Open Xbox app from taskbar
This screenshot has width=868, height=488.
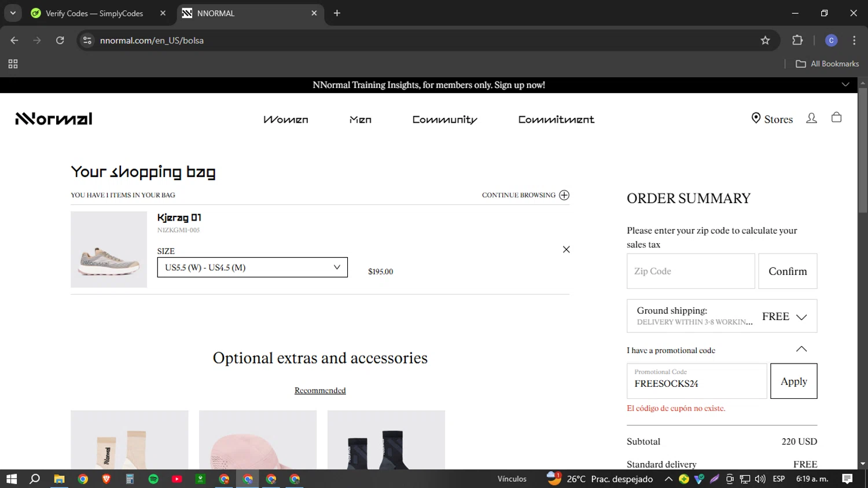tap(200, 479)
